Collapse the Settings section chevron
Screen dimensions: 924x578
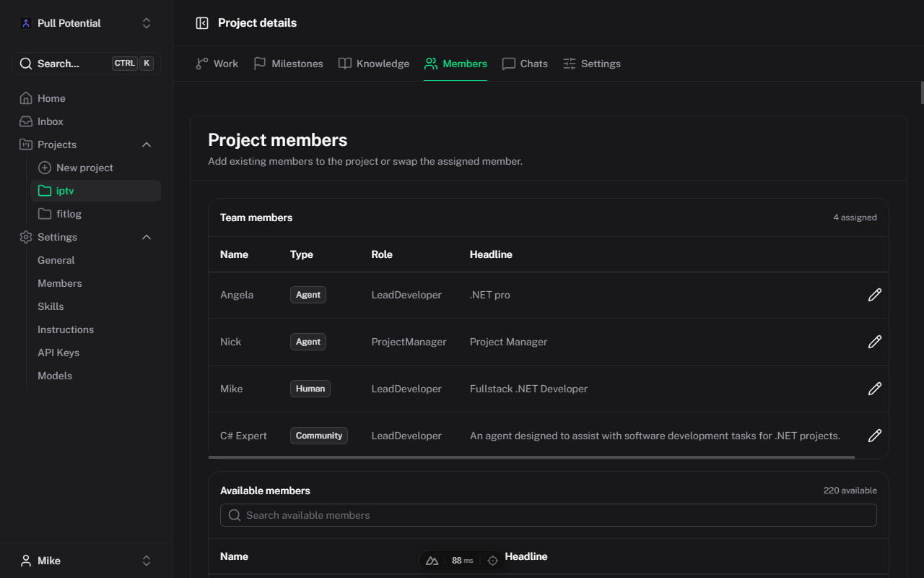[x=147, y=237]
